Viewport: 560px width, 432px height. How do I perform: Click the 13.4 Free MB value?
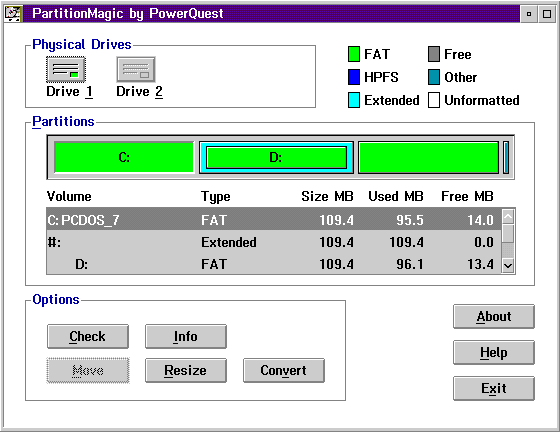(x=480, y=265)
